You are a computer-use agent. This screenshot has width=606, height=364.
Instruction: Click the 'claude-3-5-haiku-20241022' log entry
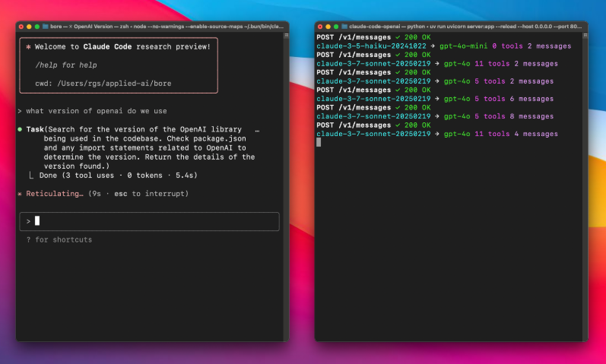click(371, 46)
